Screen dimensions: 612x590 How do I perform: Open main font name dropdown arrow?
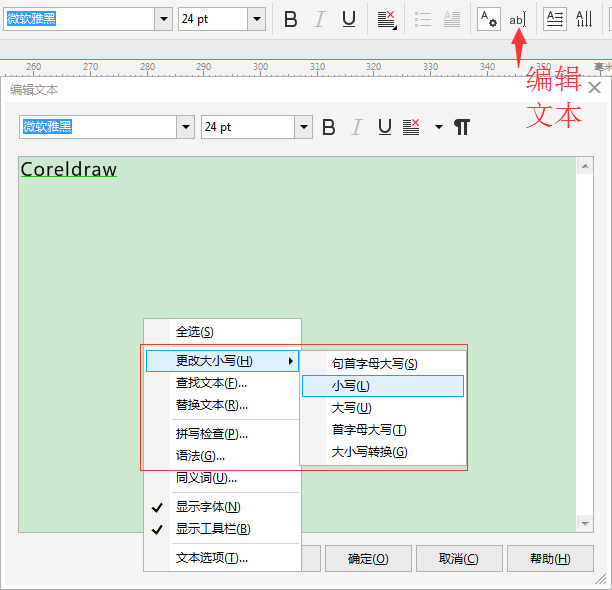[x=164, y=19]
